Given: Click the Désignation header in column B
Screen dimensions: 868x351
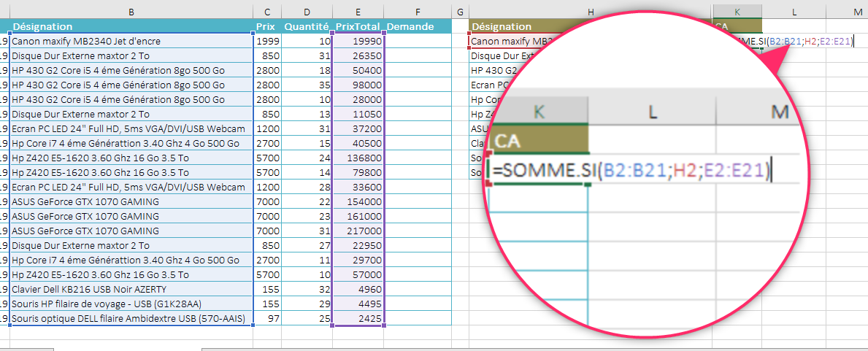Looking at the screenshot, I should (x=131, y=26).
